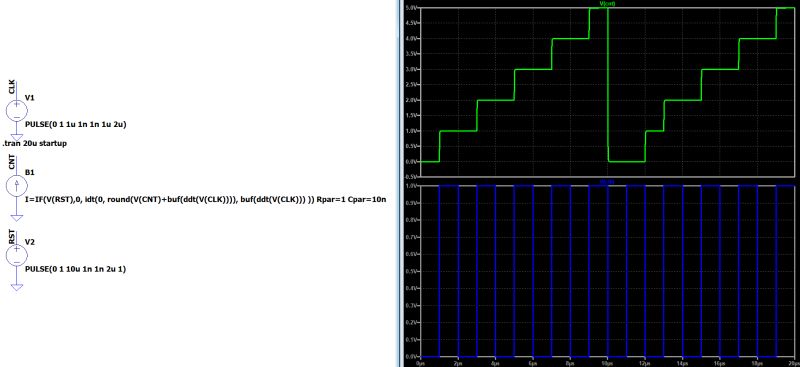Click the PULSE(0 1 10u 1n 1n 2u 1) value

[75, 269]
